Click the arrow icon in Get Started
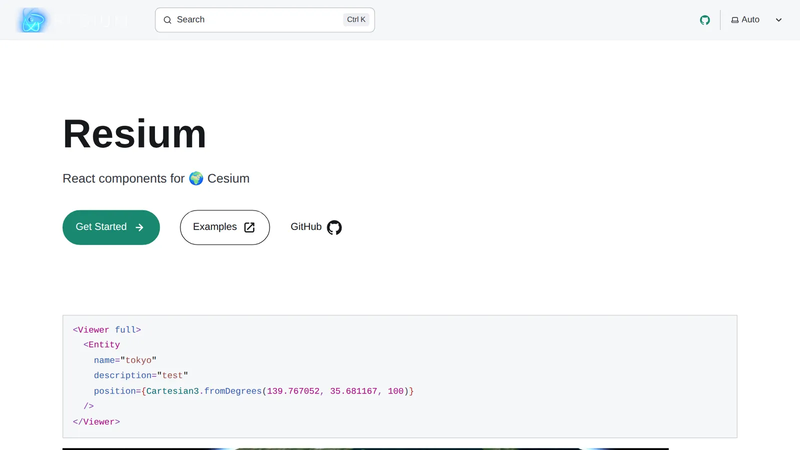 pos(139,228)
